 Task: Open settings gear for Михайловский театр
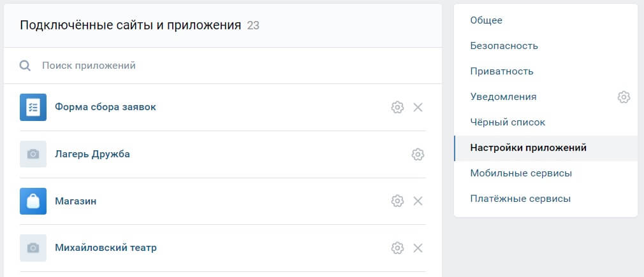397,248
